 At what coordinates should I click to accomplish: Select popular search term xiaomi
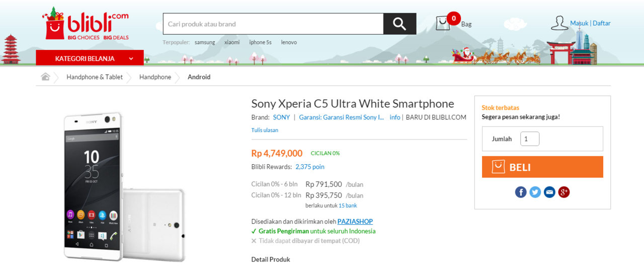pyautogui.click(x=232, y=42)
